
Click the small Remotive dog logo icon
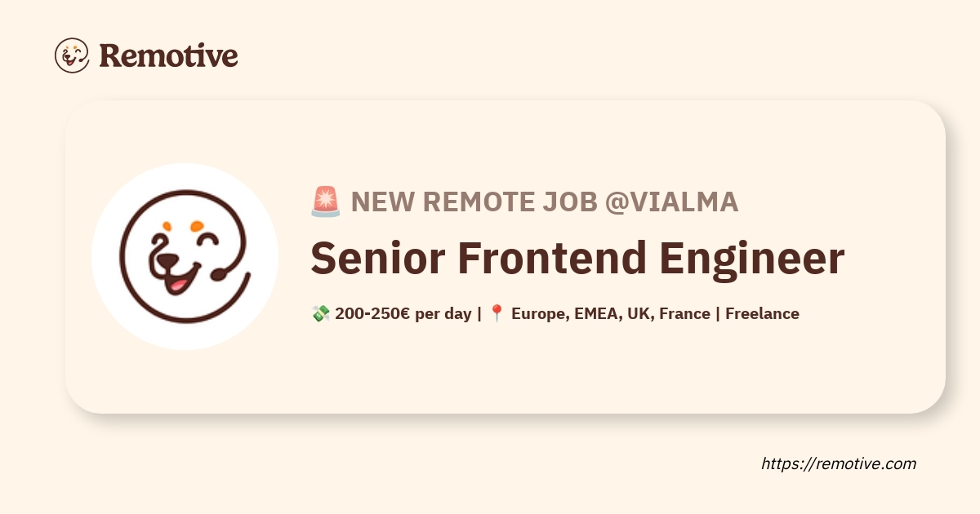pyautogui.click(x=72, y=55)
